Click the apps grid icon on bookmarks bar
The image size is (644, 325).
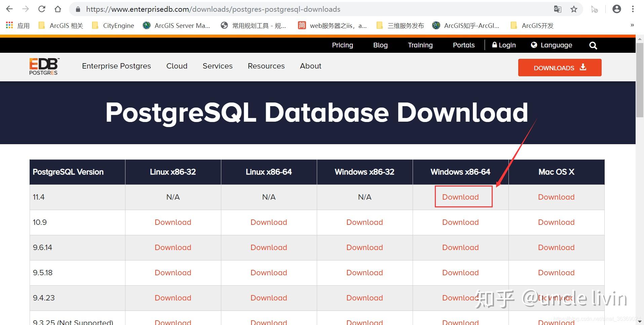[9, 25]
